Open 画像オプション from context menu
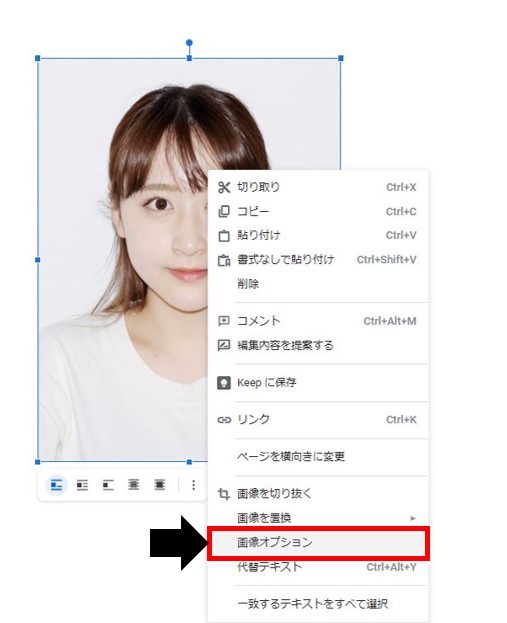Image resolution: width=507 pixels, height=623 pixels. click(318, 543)
